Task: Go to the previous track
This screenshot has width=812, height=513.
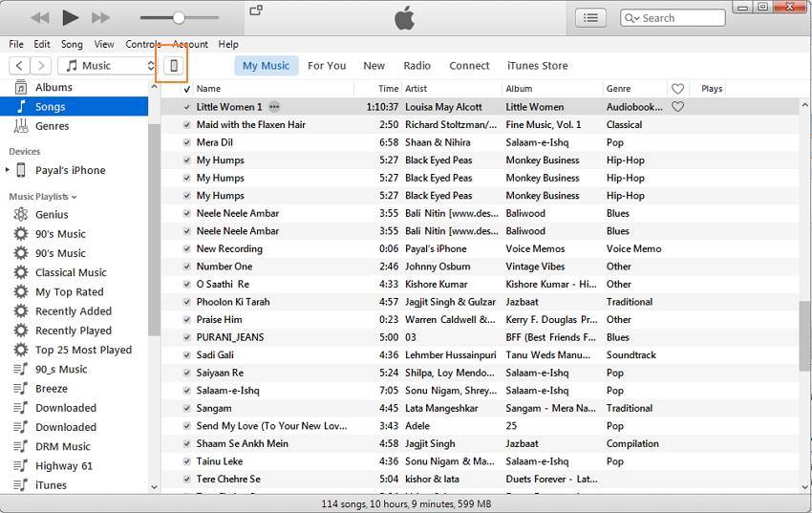Action: point(39,17)
